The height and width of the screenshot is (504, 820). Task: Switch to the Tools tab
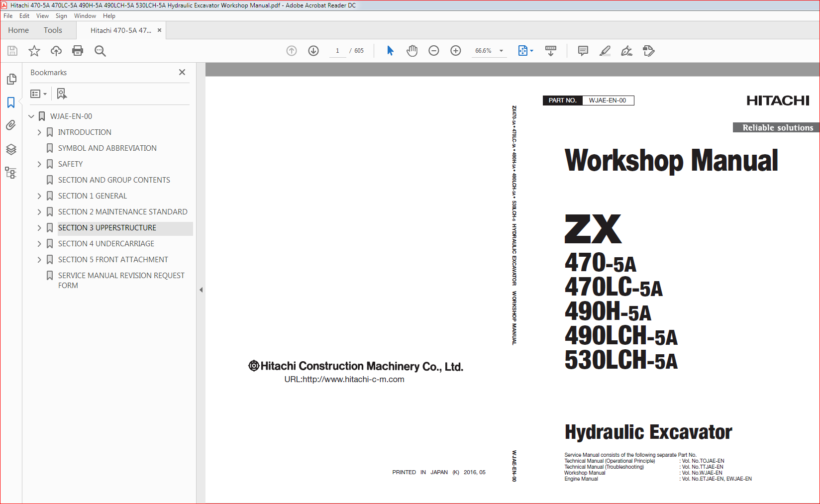(53, 30)
